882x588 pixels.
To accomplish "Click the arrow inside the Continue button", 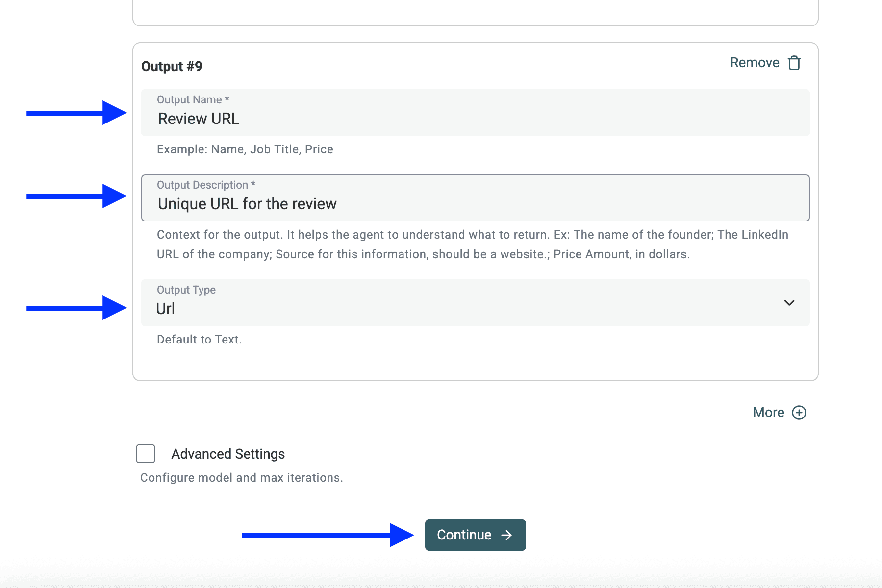I will click(506, 535).
